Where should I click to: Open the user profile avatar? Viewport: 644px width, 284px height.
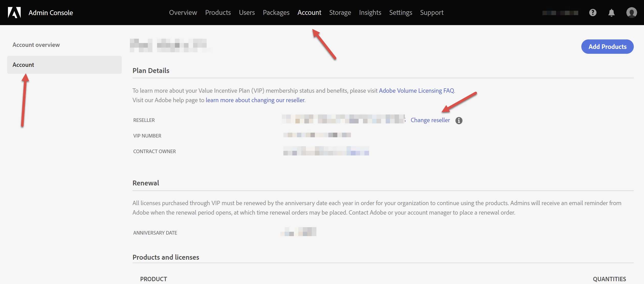point(631,13)
